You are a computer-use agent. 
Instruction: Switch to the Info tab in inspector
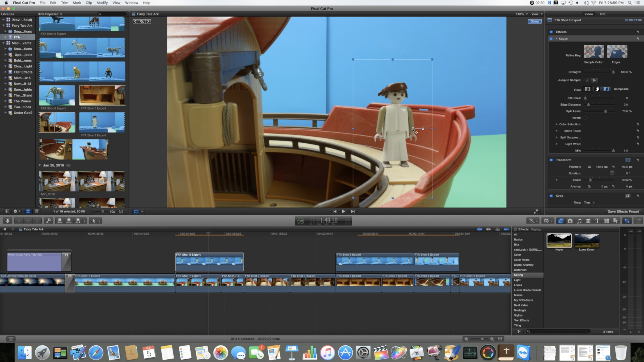pyautogui.click(x=603, y=14)
